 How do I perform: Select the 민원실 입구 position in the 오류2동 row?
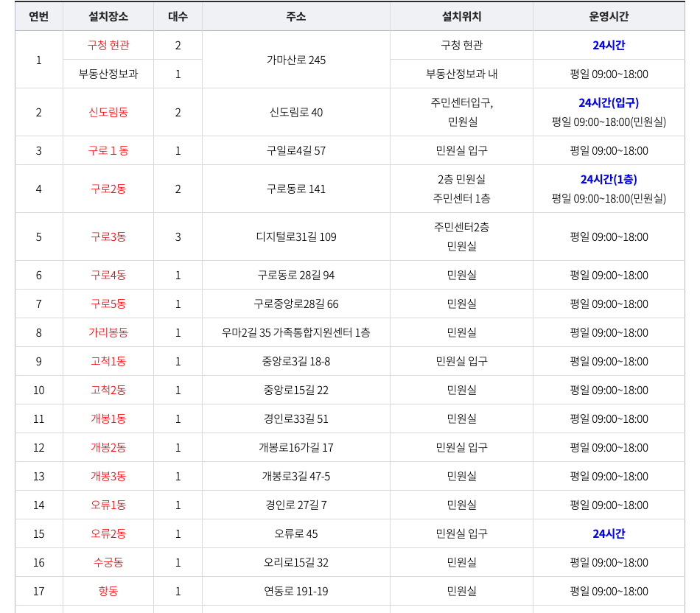tap(461, 533)
